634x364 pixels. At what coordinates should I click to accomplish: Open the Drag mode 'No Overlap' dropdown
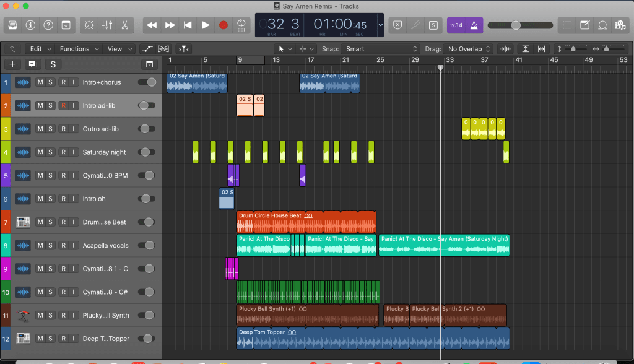click(x=469, y=49)
